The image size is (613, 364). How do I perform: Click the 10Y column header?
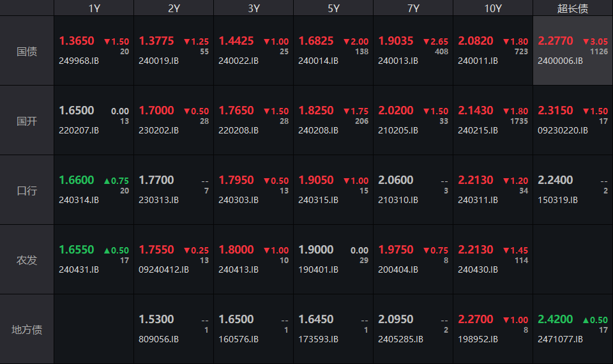[x=493, y=8]
